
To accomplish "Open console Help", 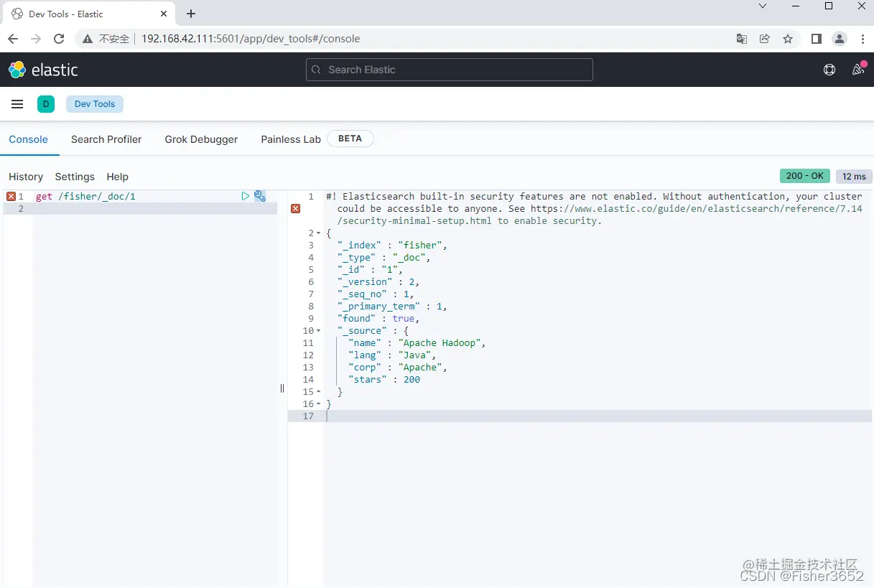I will [117, 177].
